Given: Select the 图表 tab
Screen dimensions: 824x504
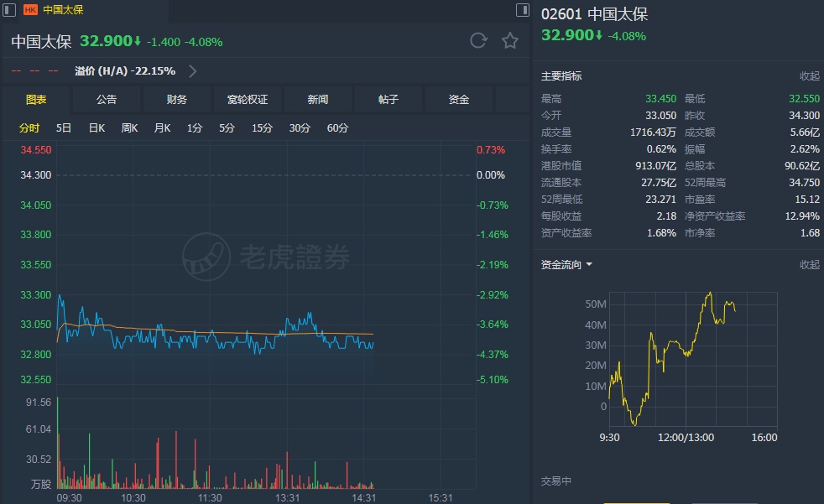Looking at the screenshot, I should [36, 100].
